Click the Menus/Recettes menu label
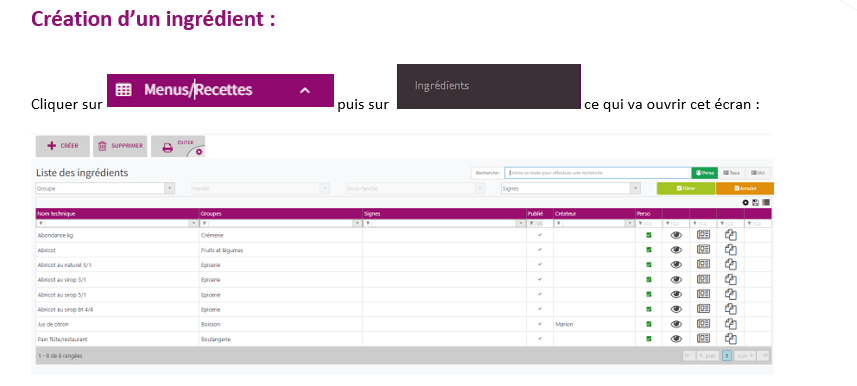 point(198,90)
